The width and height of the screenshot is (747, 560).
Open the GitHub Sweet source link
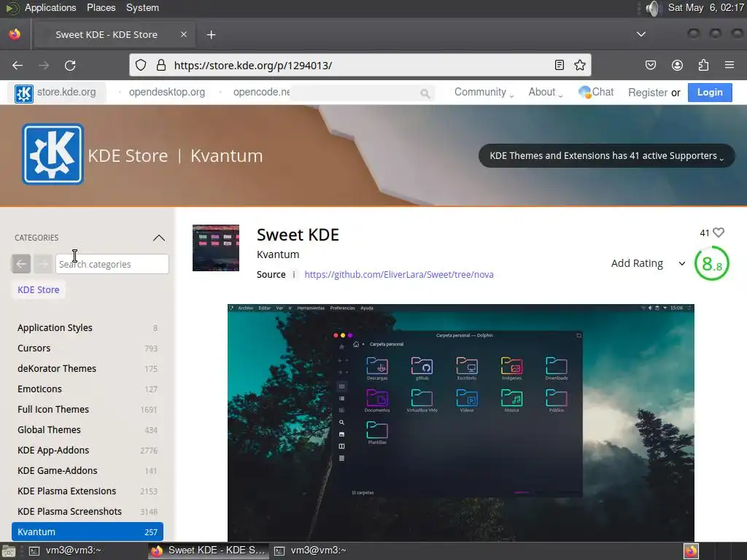[x=399, y=275]
